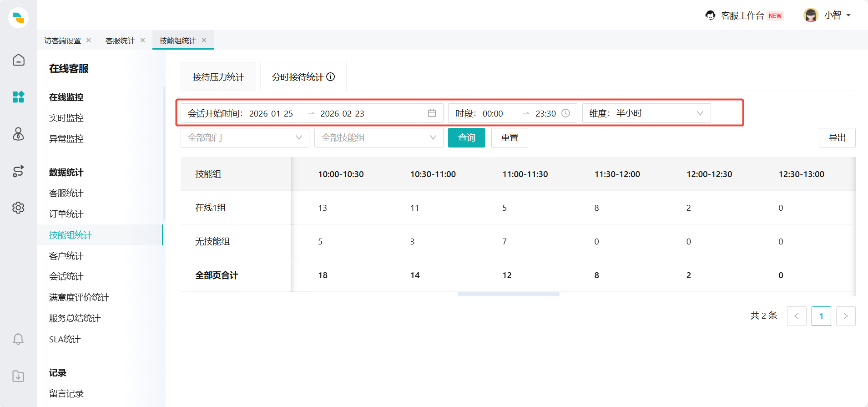This screenshot has height=407, width=868.
Task: Click the info icon beside 分时接待统计
Action: (x=331, y=77)
